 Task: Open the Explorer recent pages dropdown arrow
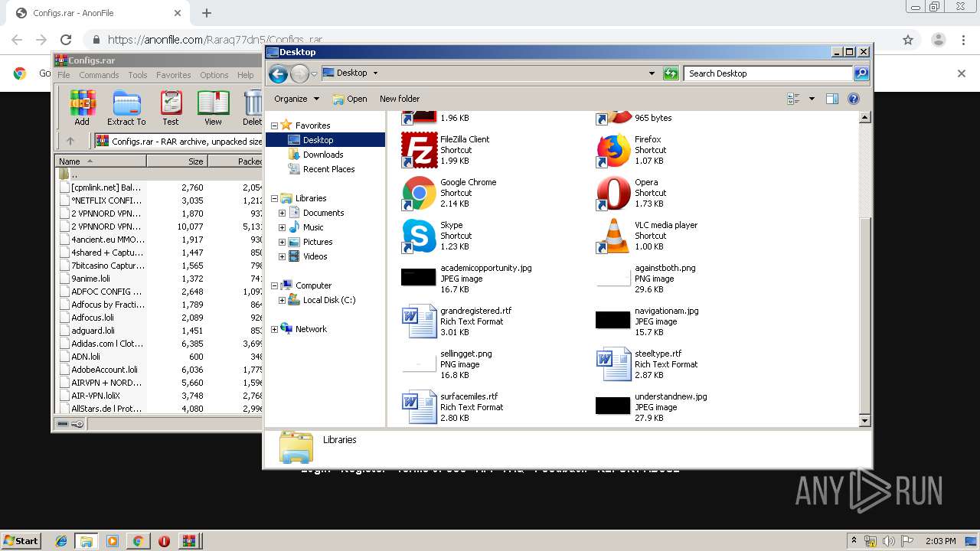(314, 73)
